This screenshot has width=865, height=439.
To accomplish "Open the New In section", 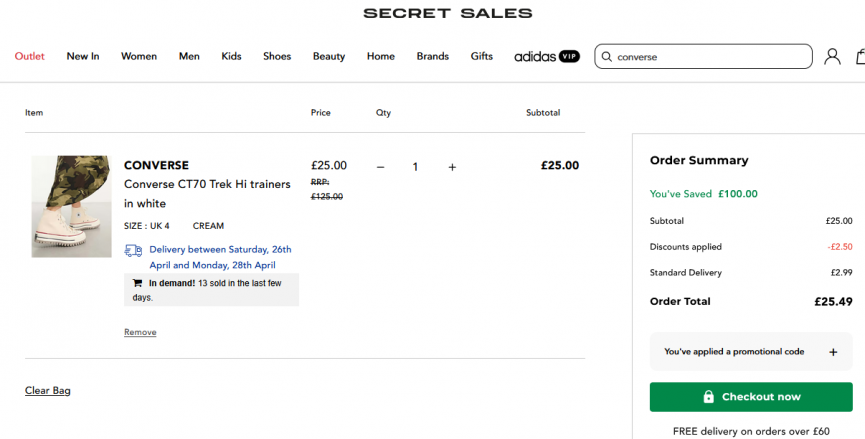I will point(83,57).
